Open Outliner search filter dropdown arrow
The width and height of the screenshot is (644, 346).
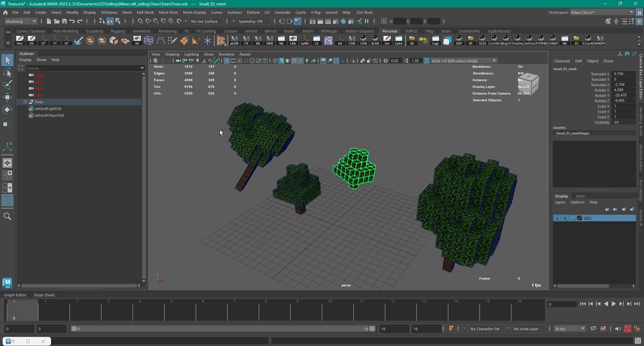pos(143,68)
